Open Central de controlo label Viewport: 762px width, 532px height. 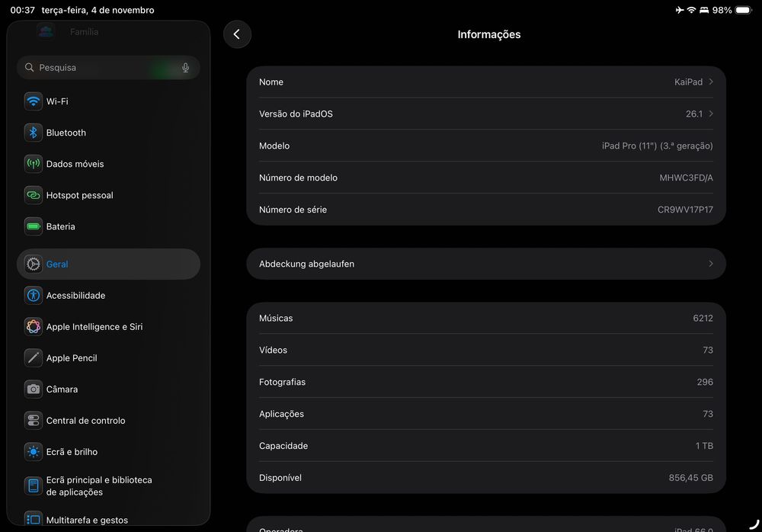point(85,420)
